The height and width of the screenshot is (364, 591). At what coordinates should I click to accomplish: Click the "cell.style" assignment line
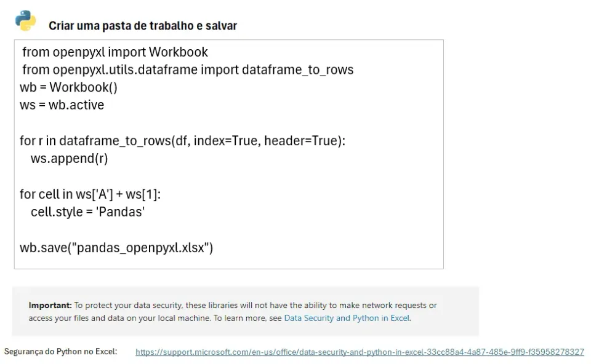click(x=87, y=212)
